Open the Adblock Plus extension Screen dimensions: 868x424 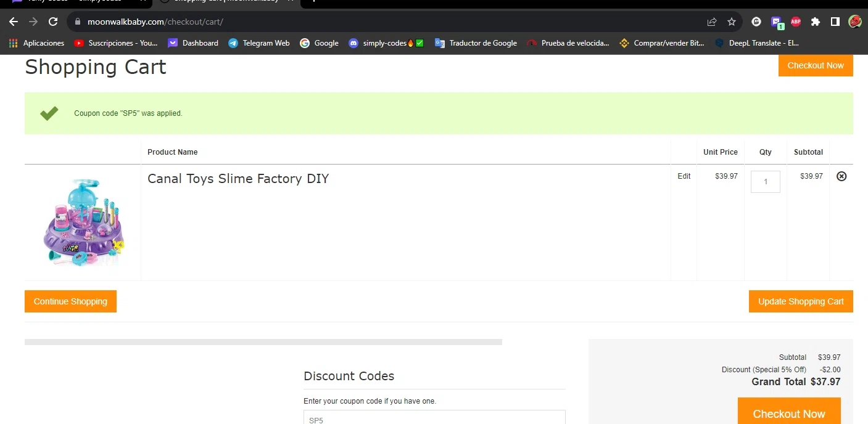point(796,22)
